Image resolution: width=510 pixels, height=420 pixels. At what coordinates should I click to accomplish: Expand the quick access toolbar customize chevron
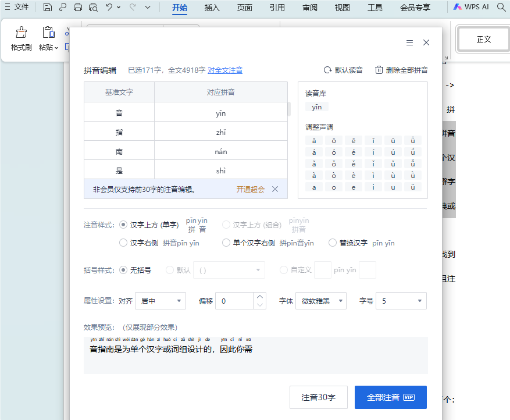(148, 7)
